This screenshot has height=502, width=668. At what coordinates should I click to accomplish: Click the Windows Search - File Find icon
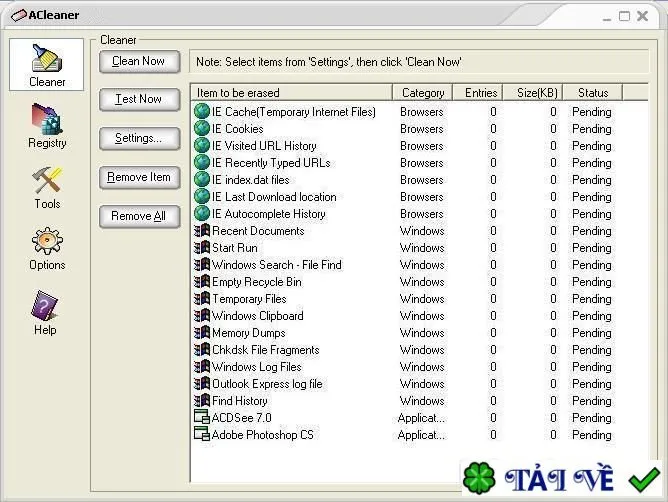(202, 265)
